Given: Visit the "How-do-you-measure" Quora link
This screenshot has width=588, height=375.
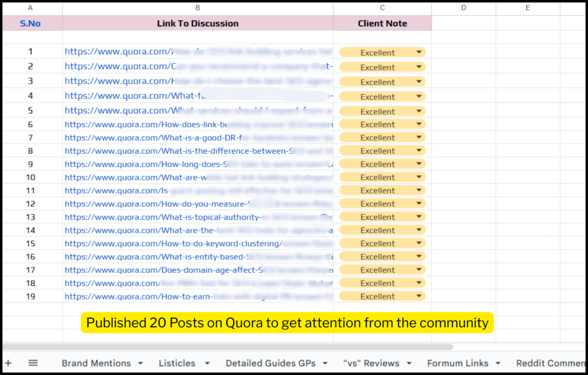Looking at the screenshot, I should pos(199,204).
